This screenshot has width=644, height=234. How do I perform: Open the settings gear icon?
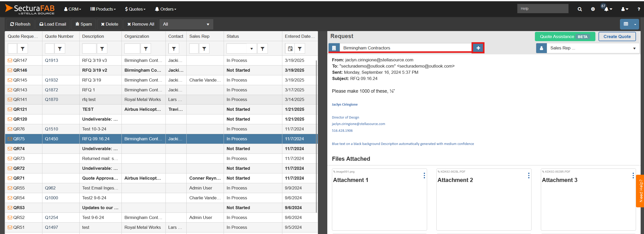pos(593,9)
